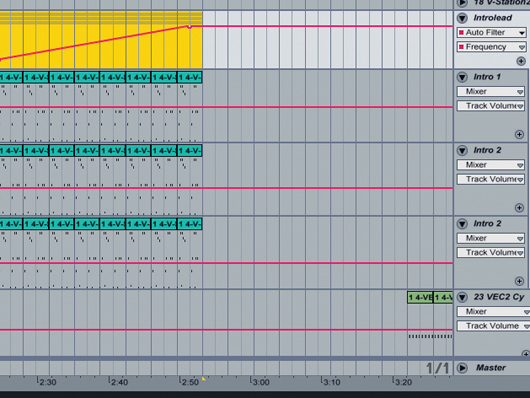Click the plus icon under second Intro 2 track

(x=520, y=281)
